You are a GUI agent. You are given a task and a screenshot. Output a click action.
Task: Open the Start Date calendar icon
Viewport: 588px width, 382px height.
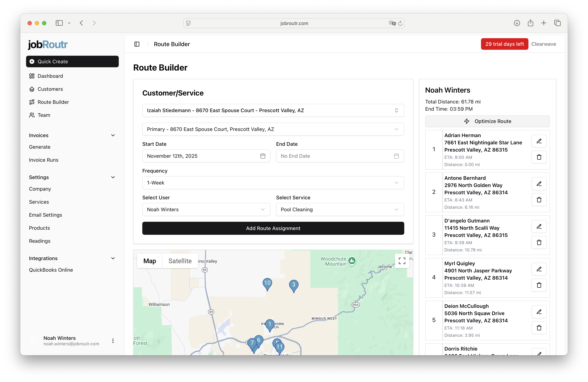(x=263, y=156)
